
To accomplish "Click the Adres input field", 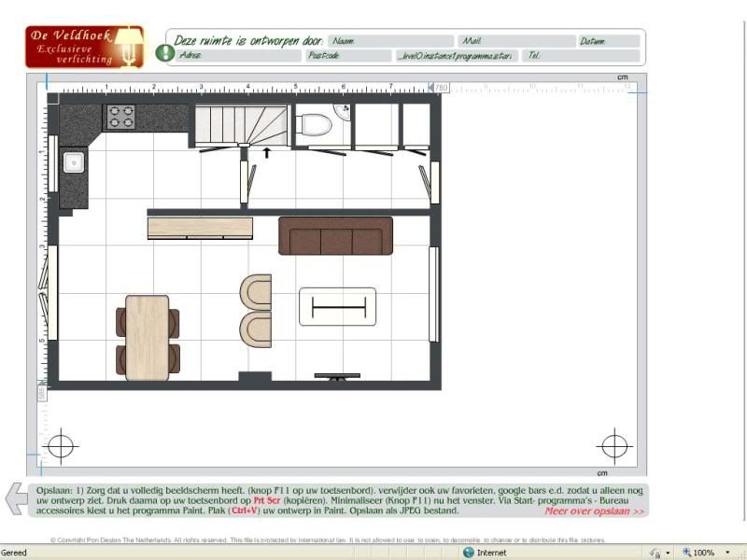I will [239, 56].
